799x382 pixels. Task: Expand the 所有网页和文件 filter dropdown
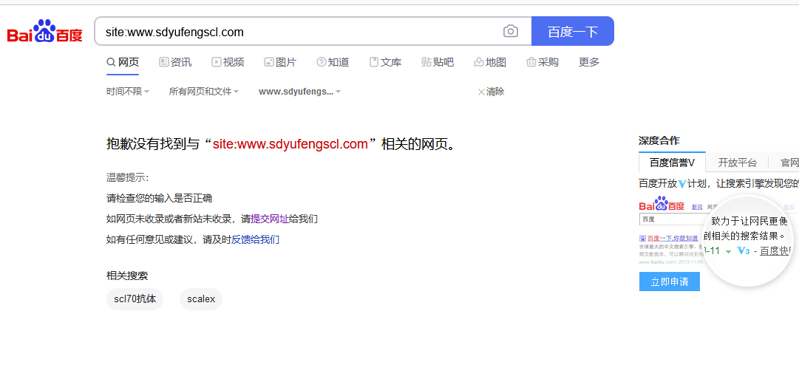tap(204, 92)
